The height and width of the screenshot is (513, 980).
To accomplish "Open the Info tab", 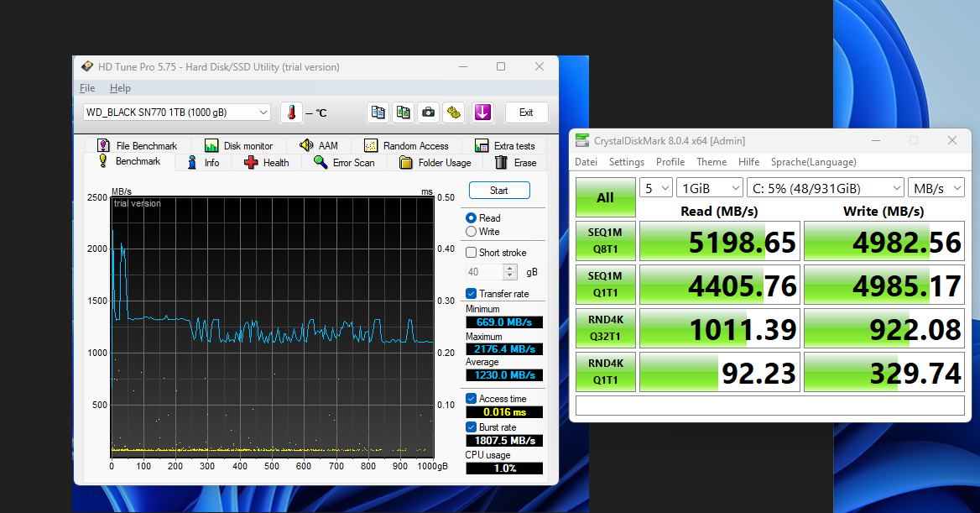I will click(x=204, y=163).
